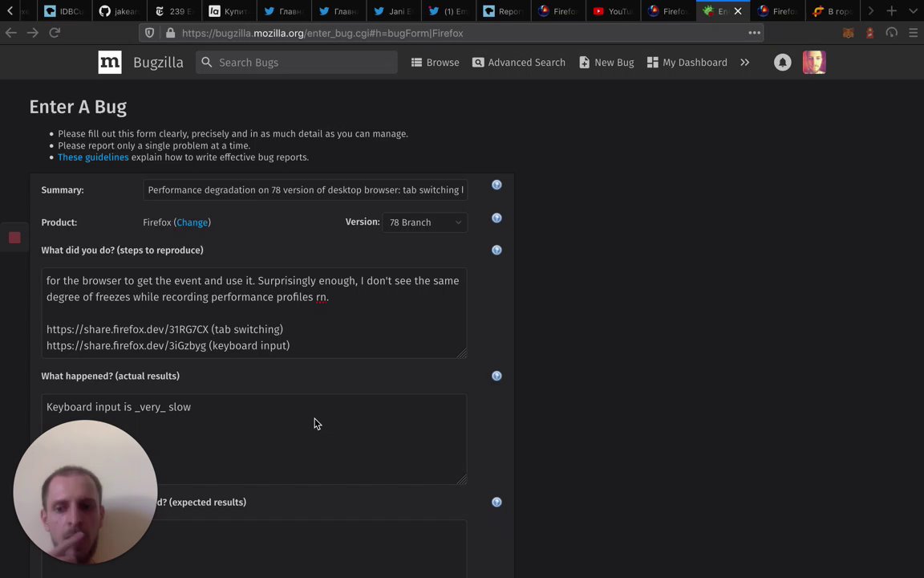
Task: Click the circular-arrow extension icon in browser toolbar
Action: (x=891, y=33)
